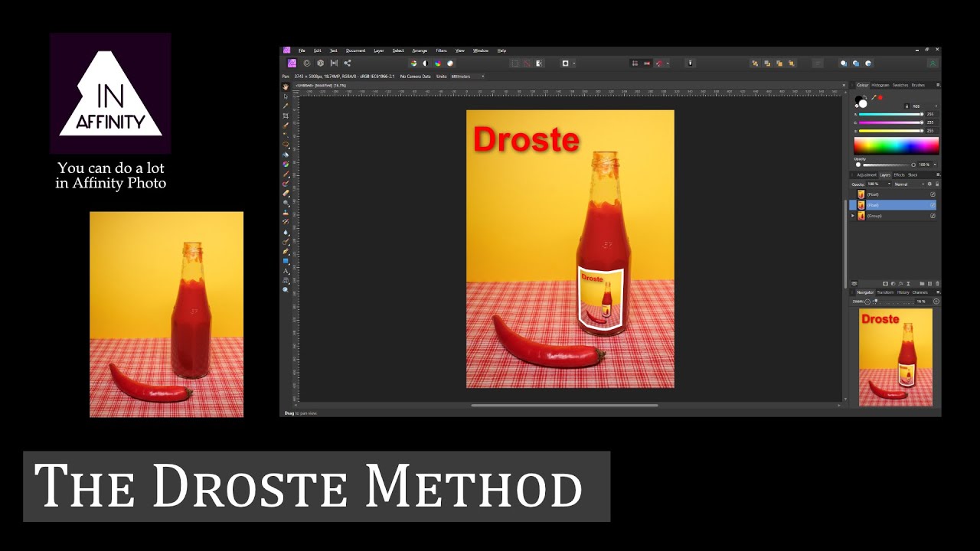Click the Select All marquee toolbar icon
The height and width of the screenshot is (551, 980).
515,64
